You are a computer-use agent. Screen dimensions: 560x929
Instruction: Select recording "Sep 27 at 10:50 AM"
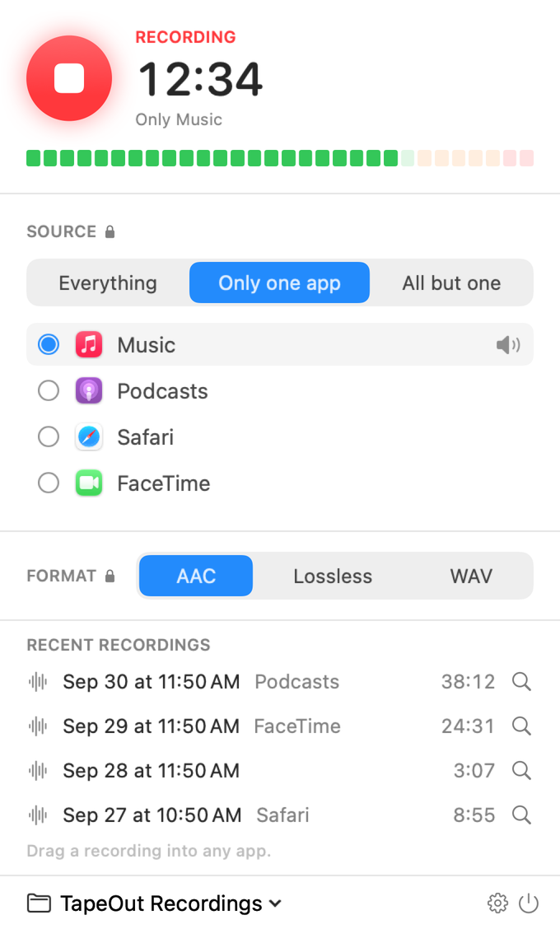152,815
